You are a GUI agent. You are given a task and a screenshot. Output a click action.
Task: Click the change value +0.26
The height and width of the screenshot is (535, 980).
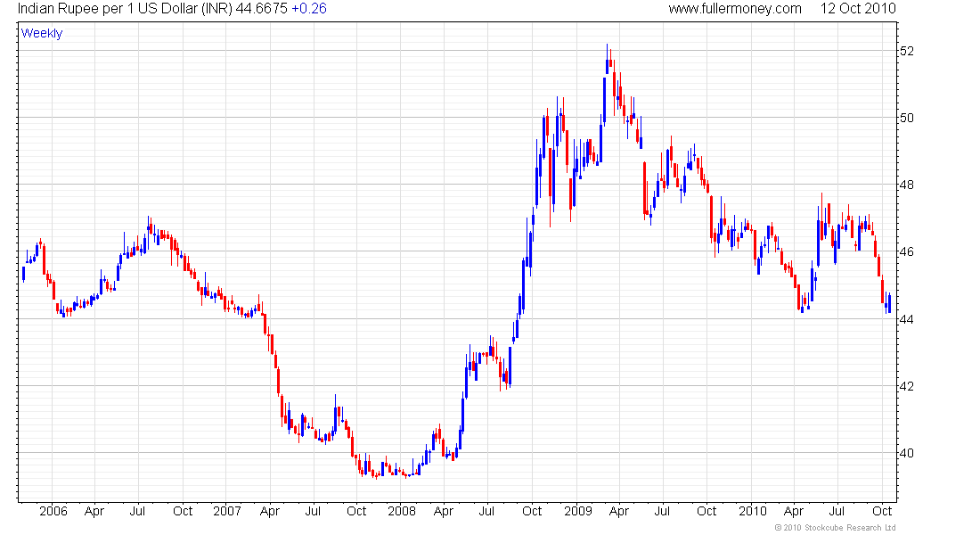pyautogui.click(x=309, y=9)
